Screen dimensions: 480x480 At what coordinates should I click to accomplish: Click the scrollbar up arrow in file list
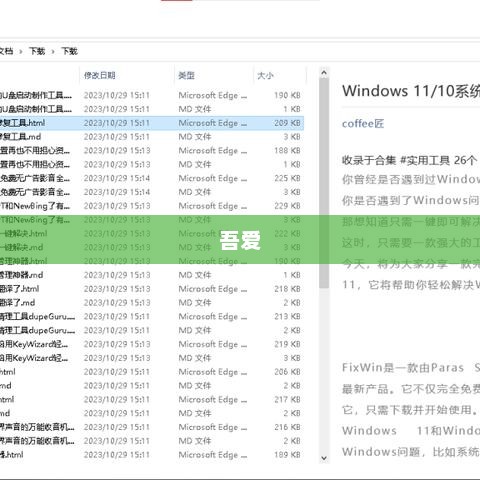324,73
